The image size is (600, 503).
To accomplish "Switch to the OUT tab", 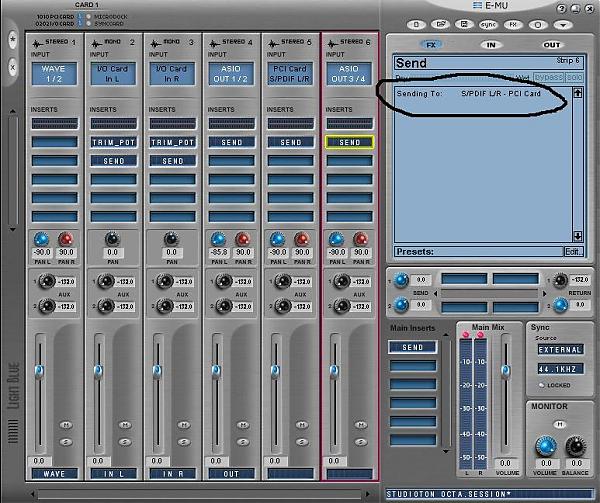I will [x=551, y=45].
